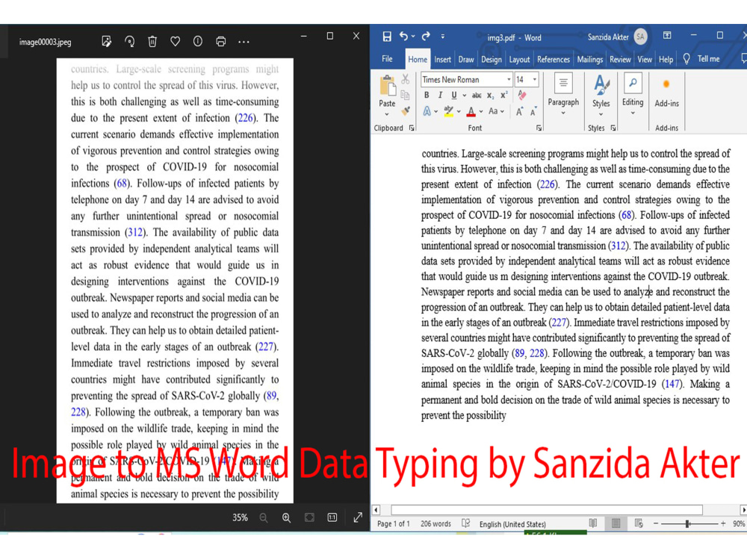Delete image00003.jpeg with trash icon
The image size is (747, 560).
[x=152, y=42]
